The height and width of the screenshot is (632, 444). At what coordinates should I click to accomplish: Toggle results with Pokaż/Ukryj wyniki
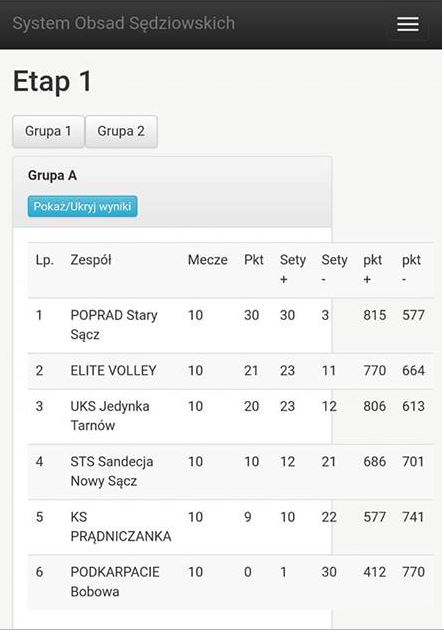tap(83, 206)
